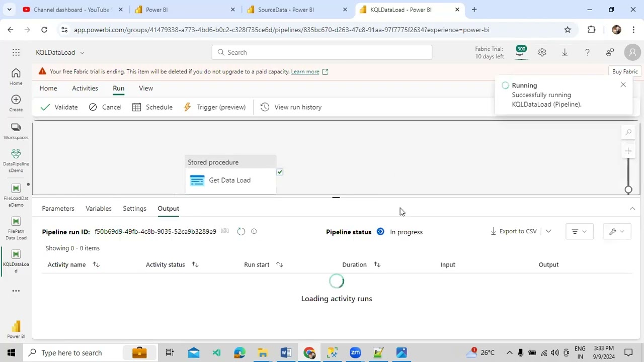644x362 pixels.
Task: Open the app launcher waffle icon
Action: (16, 52)
